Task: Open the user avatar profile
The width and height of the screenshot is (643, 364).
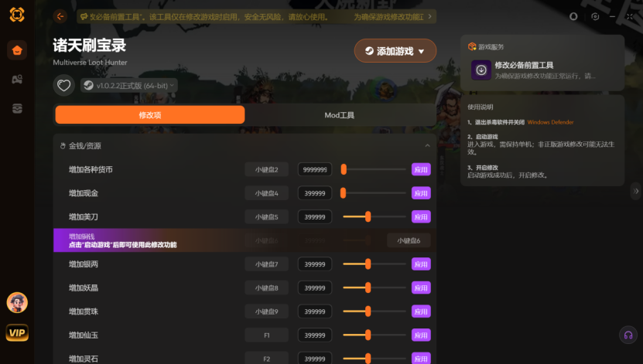Action: (x=17, y=302)
